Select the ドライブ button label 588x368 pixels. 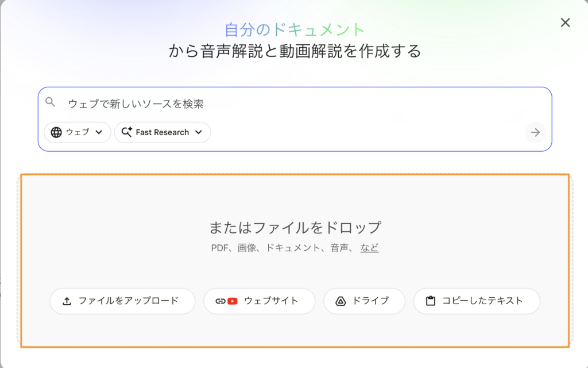(x=370, y=301)
